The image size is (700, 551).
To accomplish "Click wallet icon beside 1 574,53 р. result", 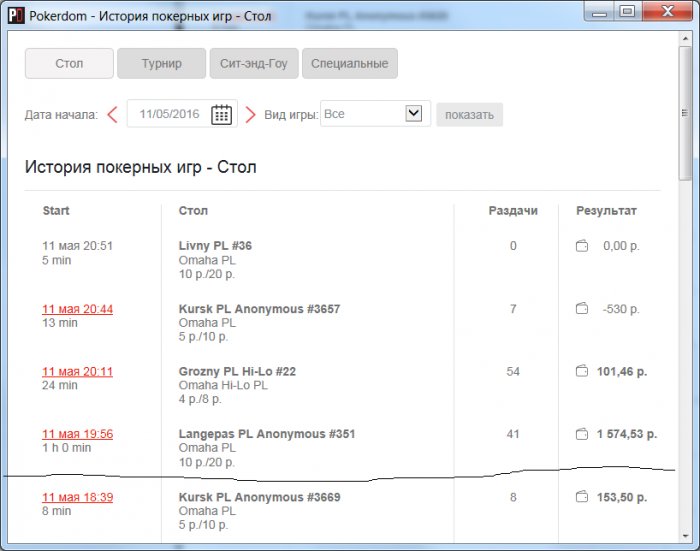I will tap(582, 435).
